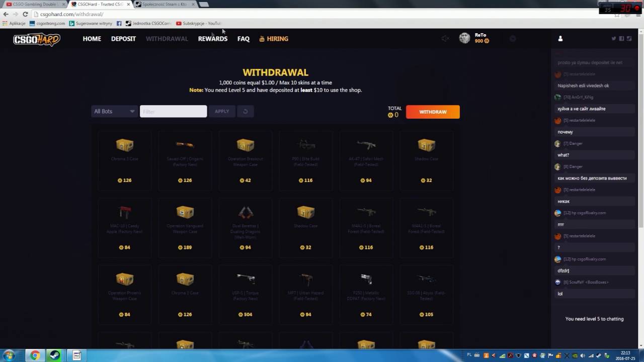Image resolution: width=644 pixels, height=362 pixels.
Task: Open online users icon above chat
Action: click(x=560, y=39)
